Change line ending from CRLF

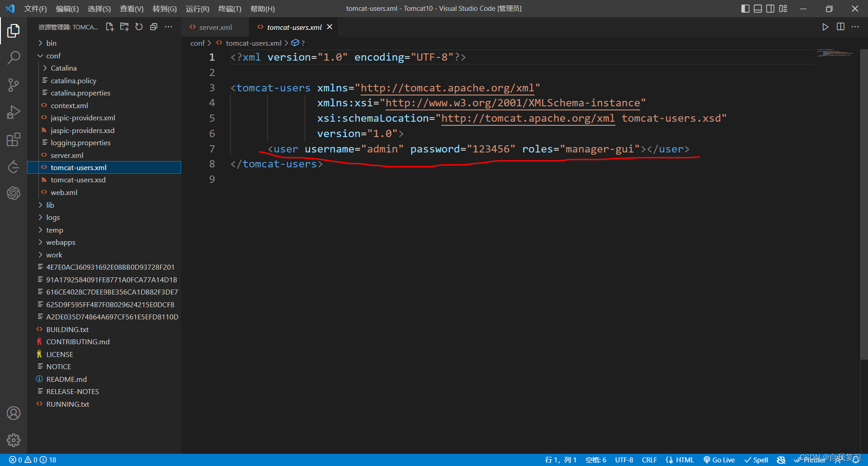pos(649,460)
